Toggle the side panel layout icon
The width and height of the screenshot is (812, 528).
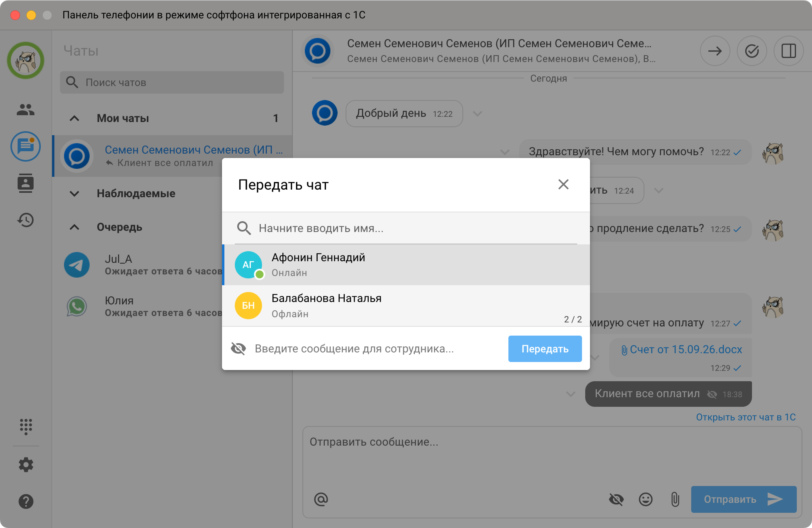point(788,51)
